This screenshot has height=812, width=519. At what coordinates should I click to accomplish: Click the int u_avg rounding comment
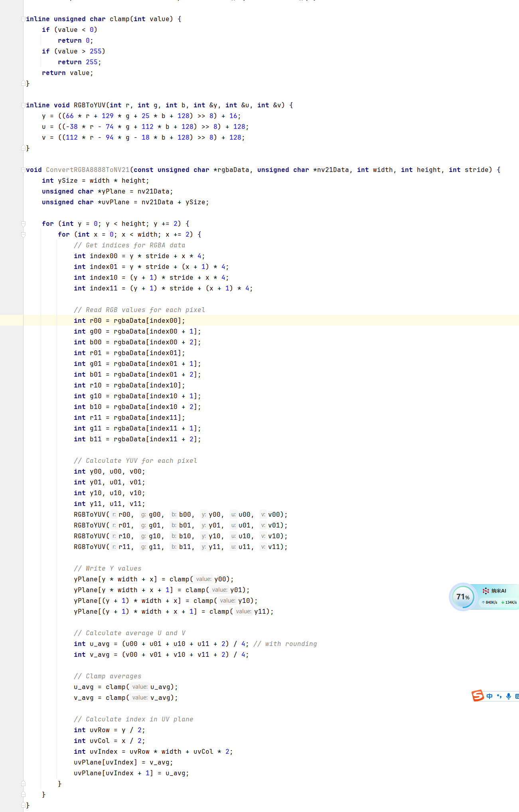coord(285,644)
